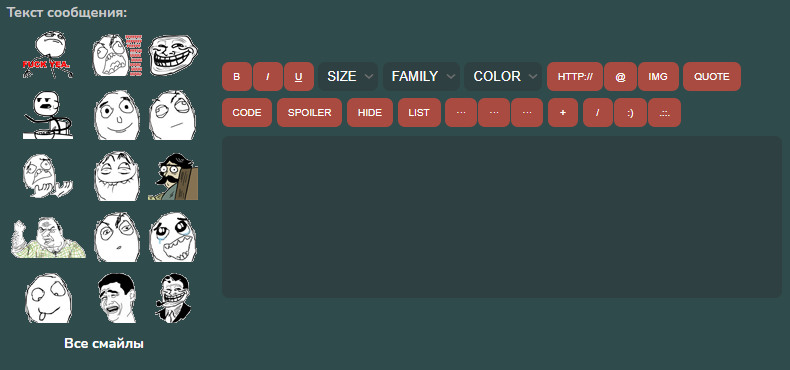Insert the squinting giggling face smiley

(117, 176)
